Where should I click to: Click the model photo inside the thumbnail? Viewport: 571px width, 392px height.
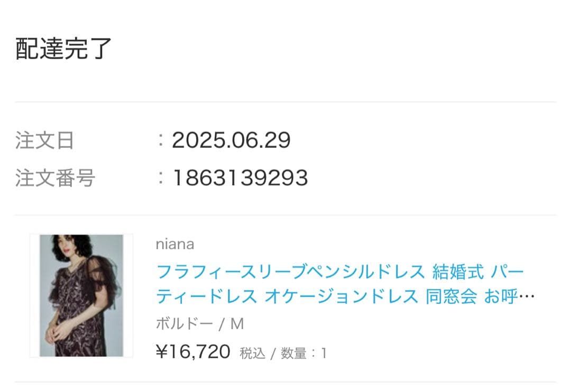click(79, 293)
